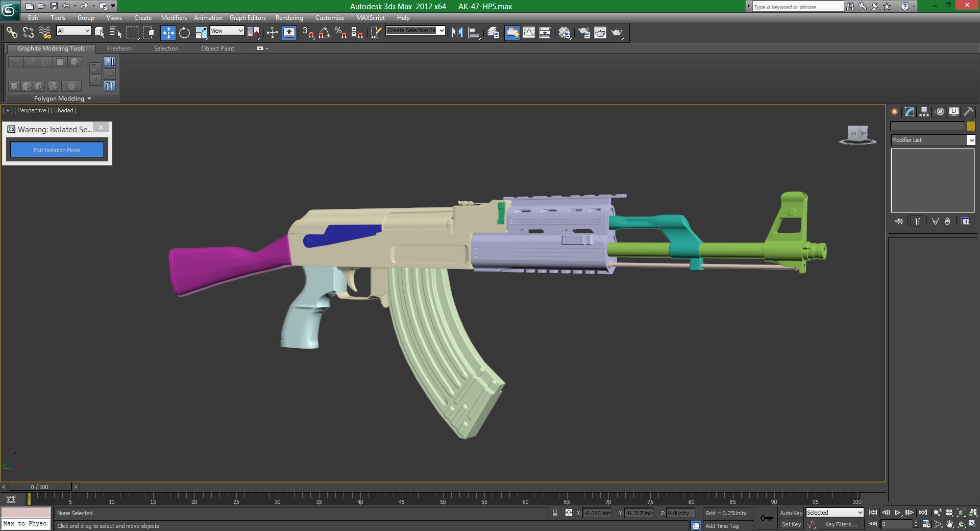Switch to the Object Paint tab

pyautogui.click(x=217, y=49)
